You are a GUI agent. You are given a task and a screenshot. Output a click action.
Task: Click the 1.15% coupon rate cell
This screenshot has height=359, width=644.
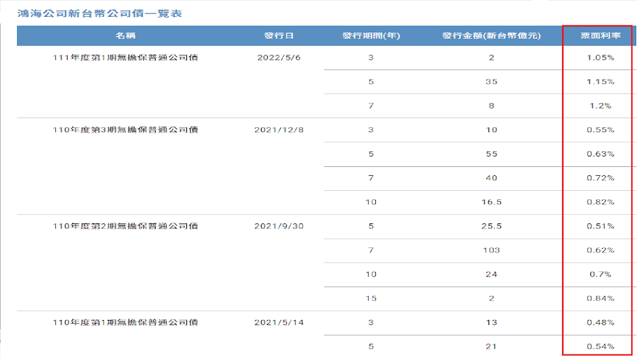click(601, 82)
